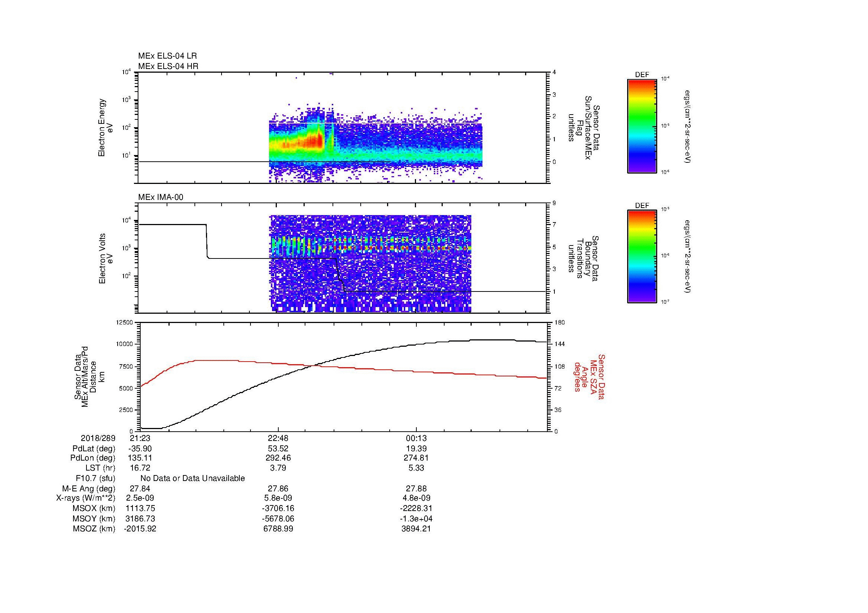Screen dimensions: 868x613
Task: Click the MEx ELS-04 HR title
Action: (x=168, y=66)
